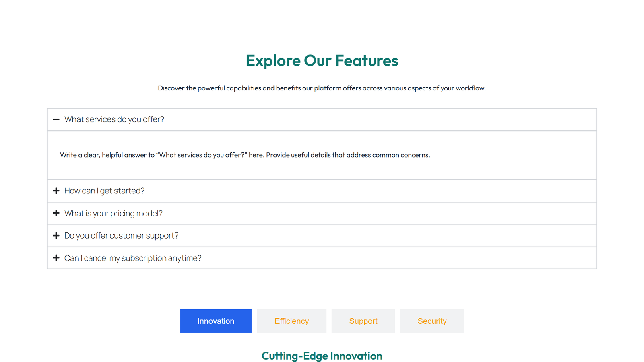
Task: Click the minus icon to collapse first FAQ
Action: [56, 119]
